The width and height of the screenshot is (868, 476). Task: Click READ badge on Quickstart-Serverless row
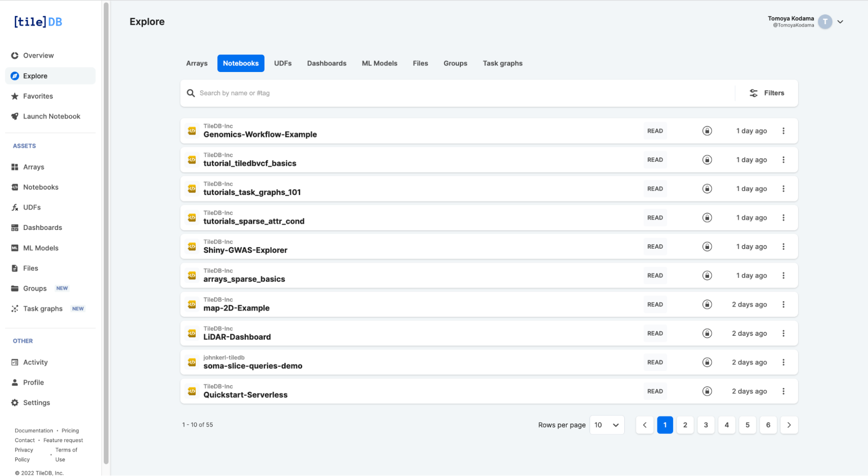(x=655, y=391)
